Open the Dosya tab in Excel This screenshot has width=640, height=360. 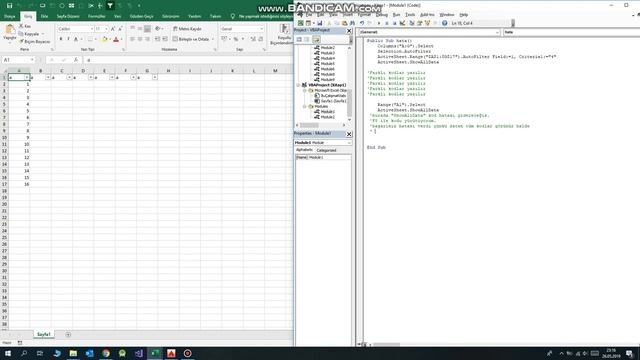9,16
